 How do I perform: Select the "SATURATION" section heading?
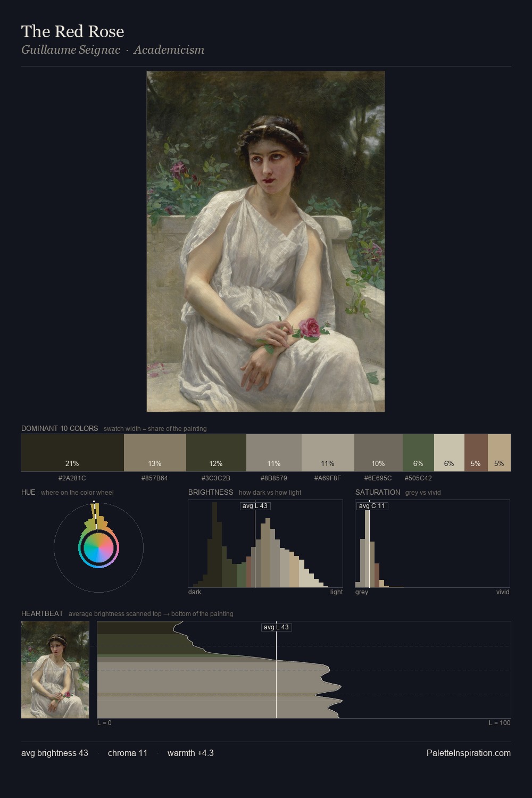point(378,492)
